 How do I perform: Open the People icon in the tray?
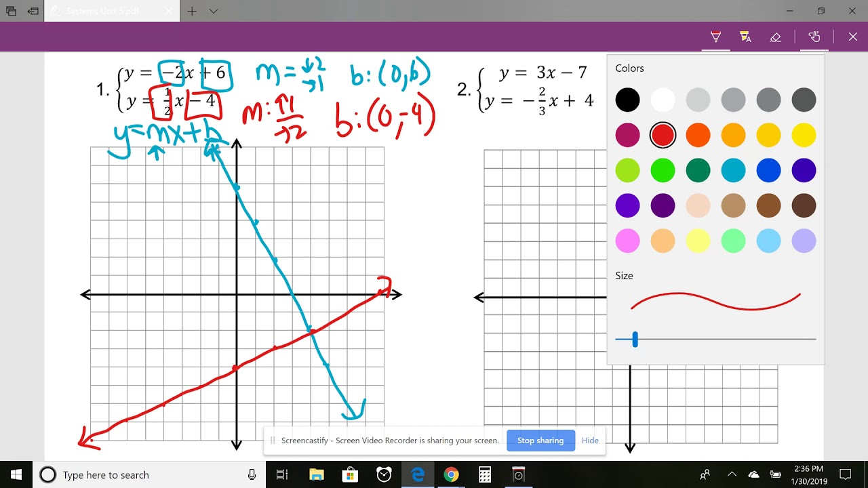[705, 474]
